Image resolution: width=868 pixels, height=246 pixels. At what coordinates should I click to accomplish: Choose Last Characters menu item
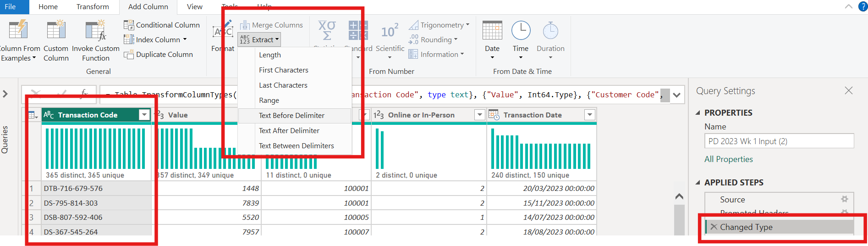283,85
